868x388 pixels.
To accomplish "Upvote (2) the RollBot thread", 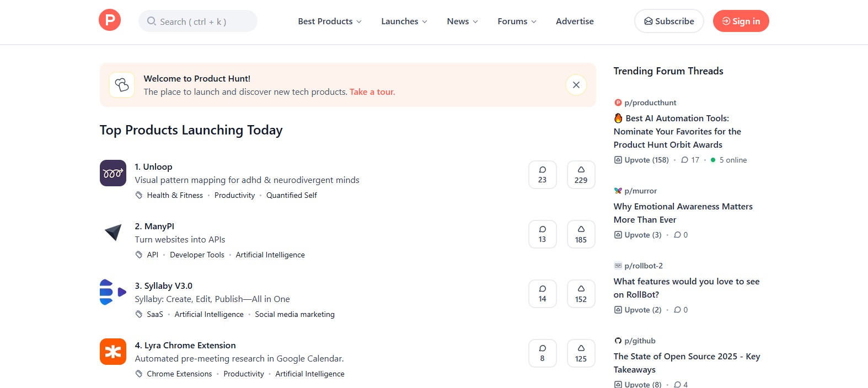I will (637, 310).
